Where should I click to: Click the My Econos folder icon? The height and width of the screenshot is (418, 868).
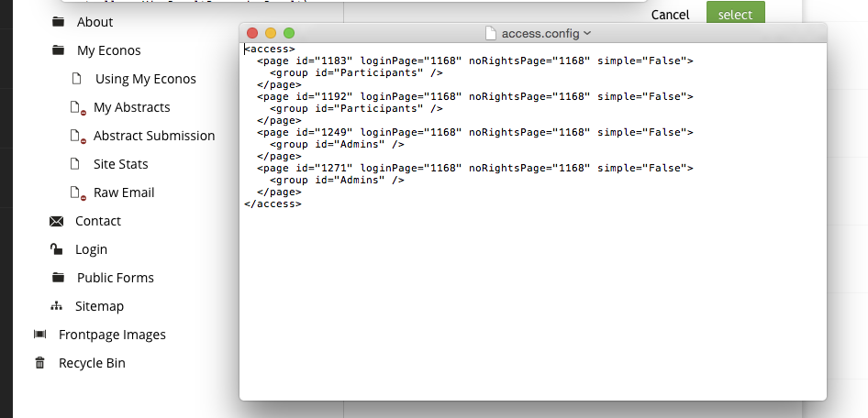coord(59,50)
